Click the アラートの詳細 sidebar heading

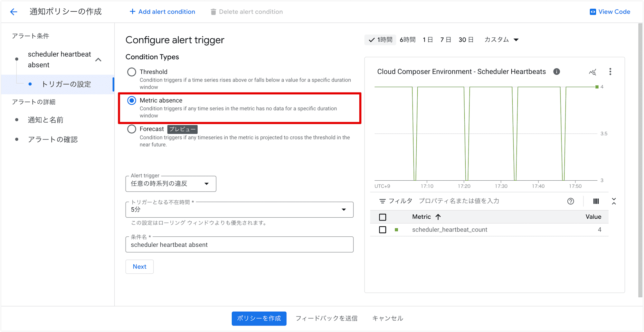point(34,102)
